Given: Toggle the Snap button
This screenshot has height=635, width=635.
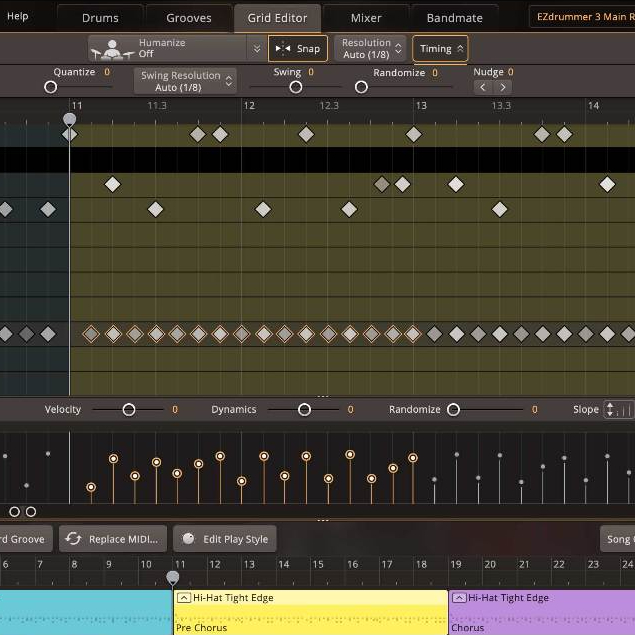Looking at the screenshot, I should pos(298,49).
